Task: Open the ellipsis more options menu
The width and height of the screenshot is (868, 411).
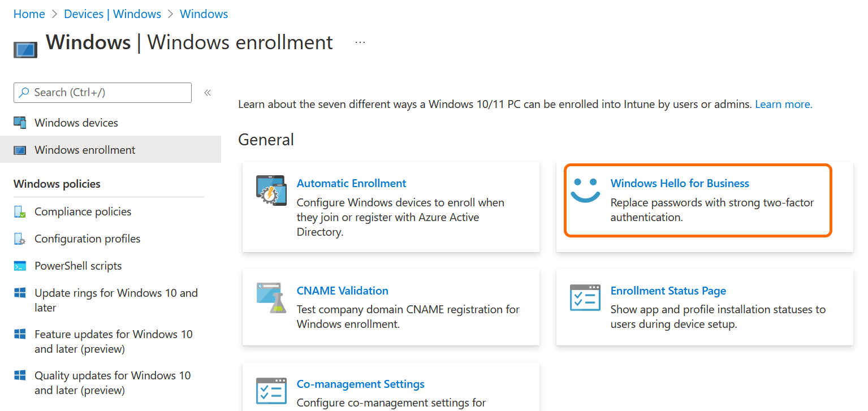Action: coord(360,42)
